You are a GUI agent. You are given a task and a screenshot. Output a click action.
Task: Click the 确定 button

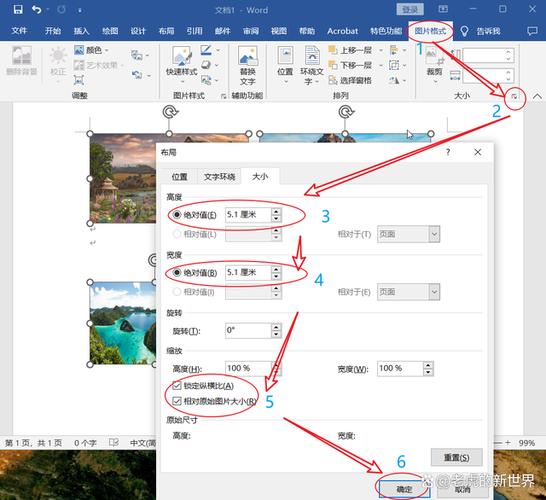[x=404, y=490]
